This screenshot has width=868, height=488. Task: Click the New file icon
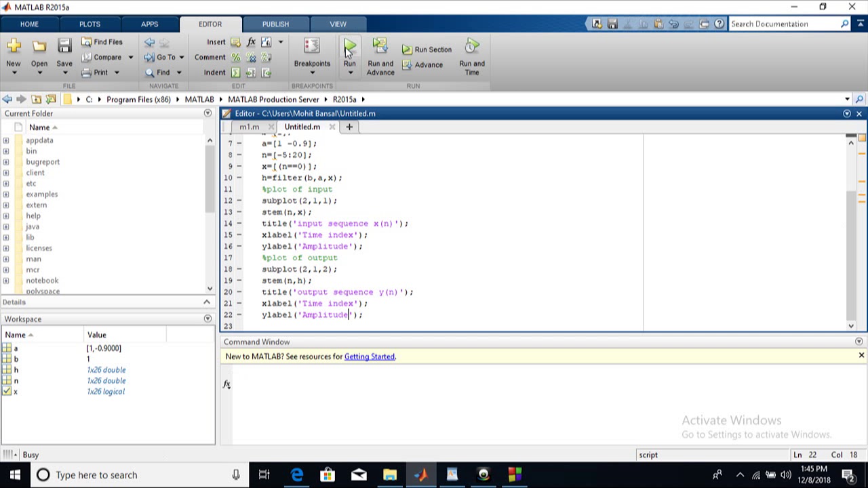[x=14, y=46]
